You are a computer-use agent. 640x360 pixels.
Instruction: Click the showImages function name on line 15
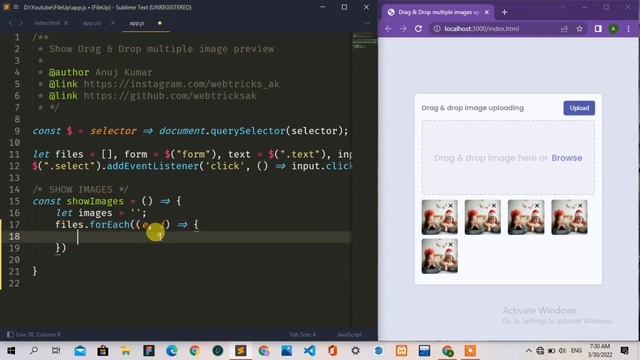(x=95, y=201)
